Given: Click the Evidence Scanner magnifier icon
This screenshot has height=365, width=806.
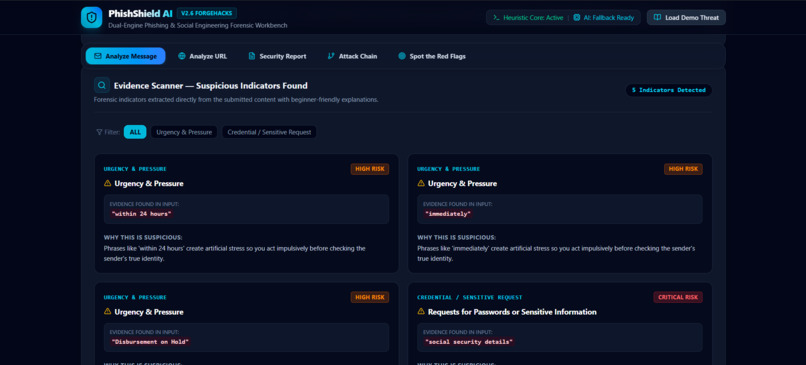Looking at the screenshot, I should click(x=102, y=85).
